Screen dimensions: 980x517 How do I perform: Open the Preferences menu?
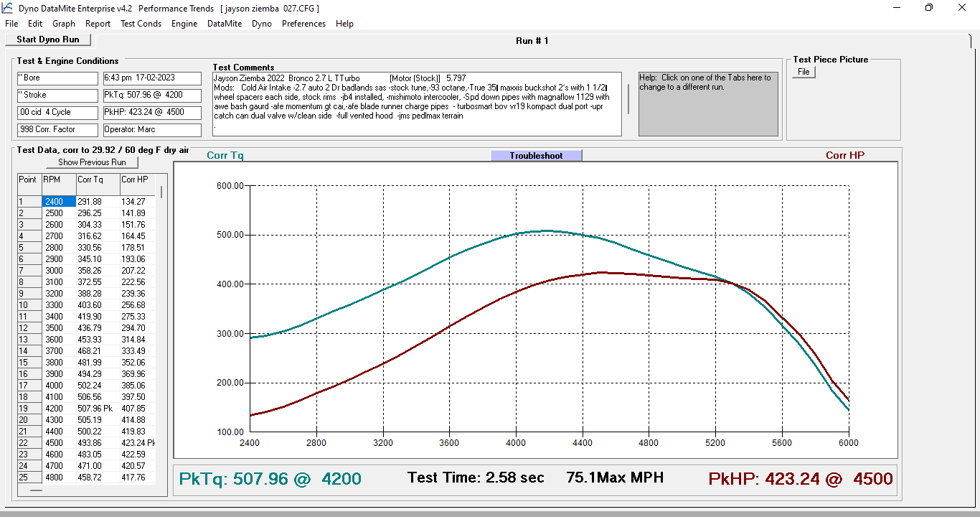click(x=303, y=24)
